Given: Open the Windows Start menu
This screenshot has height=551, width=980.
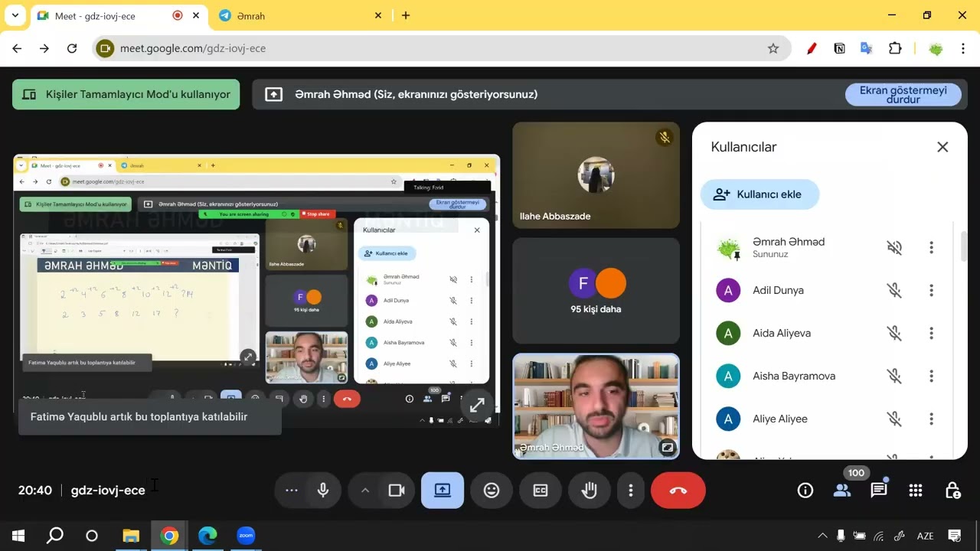Looking at the screenshot, I should tap(18, 536).
